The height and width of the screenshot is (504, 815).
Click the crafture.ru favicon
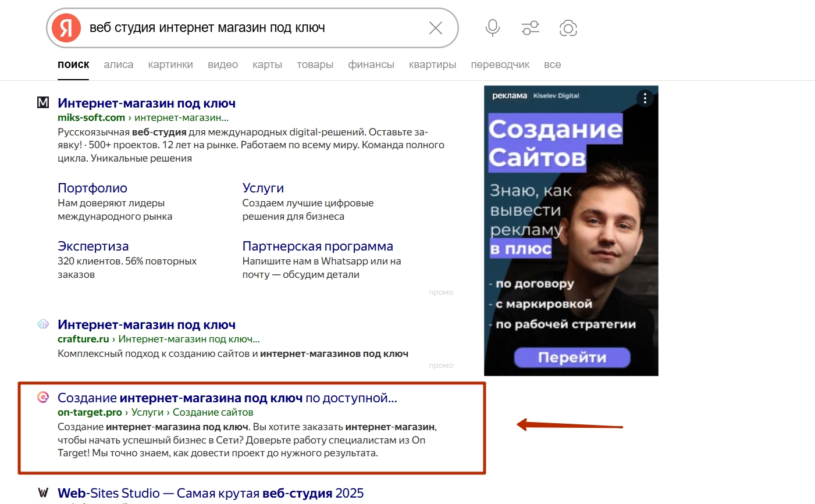click(x=43, y=324)
